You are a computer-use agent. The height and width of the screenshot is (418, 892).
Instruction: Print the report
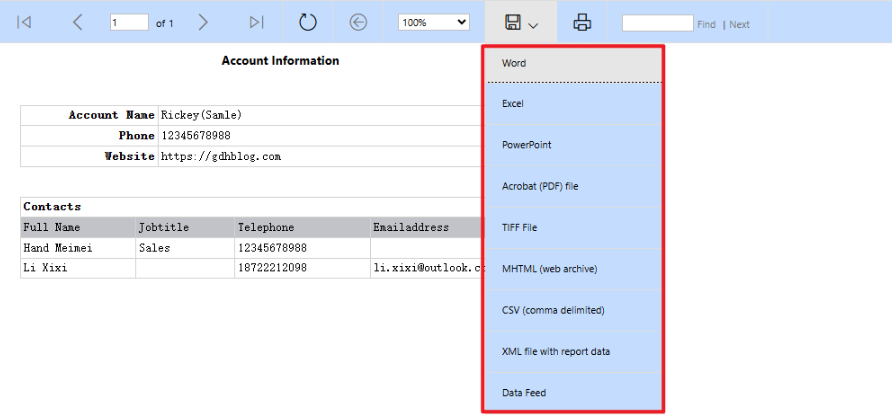(582, 22)
